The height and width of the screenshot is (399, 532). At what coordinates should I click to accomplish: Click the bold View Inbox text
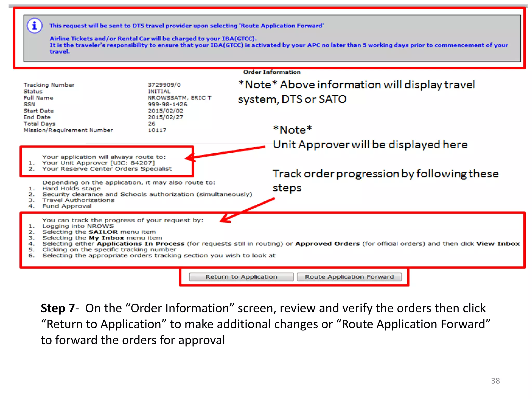coord(498,244)
